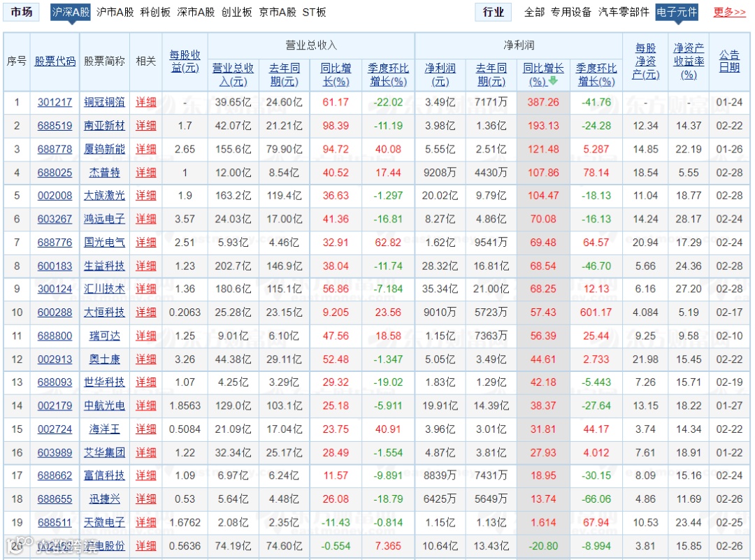The width and height of the screenshot is (755, 560).
Task: Open 世华科技 stock name link
Action: coord(104,382)
